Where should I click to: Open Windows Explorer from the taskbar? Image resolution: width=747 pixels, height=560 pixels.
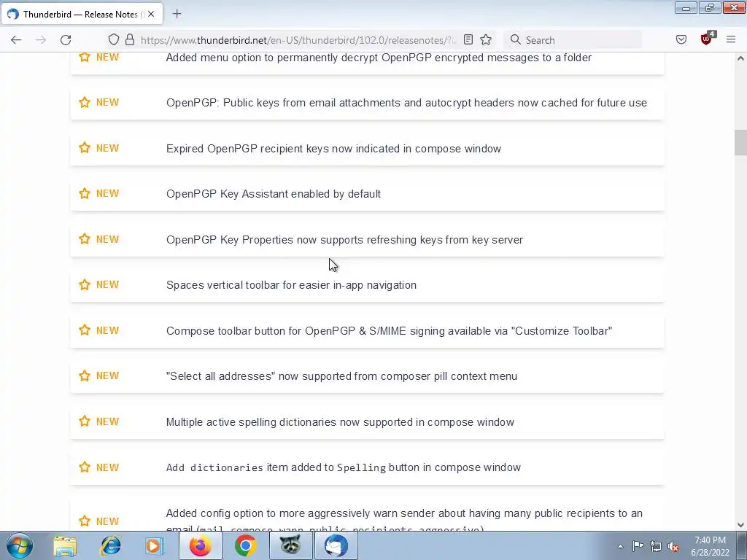coord(65,545)
